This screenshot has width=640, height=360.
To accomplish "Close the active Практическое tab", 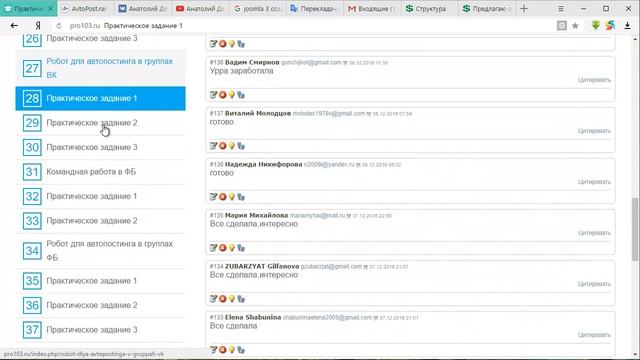I will (50, 9).
